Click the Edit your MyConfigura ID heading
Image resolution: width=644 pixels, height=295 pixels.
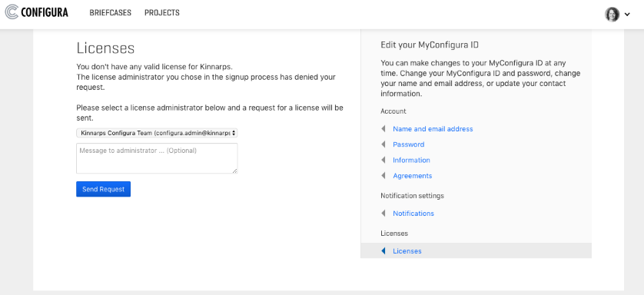(430, 45)
